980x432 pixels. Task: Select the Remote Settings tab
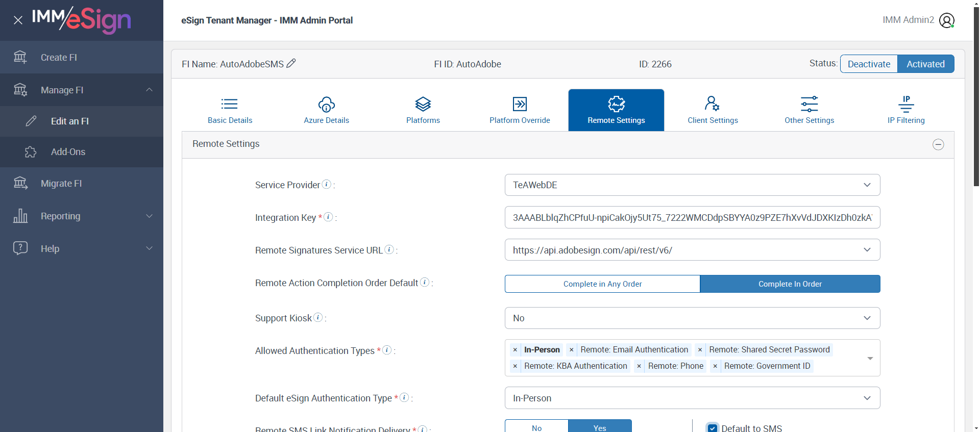616,110
